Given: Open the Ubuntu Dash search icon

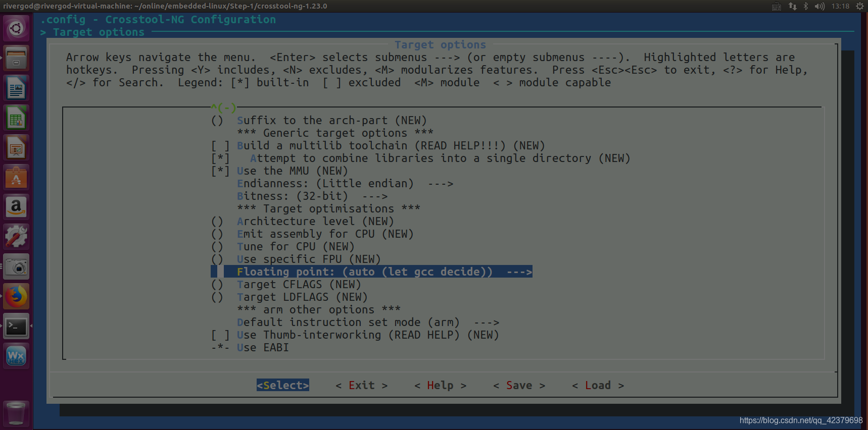Looking at the screenshot, I should pyautogui.click(x=16, y=28).
